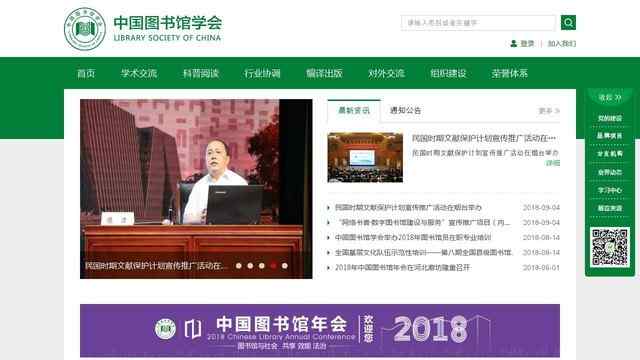Screen dimensions: 640x360
Task: Open 品牌项目 in the green sidebar
Action: tap(610, 136)
